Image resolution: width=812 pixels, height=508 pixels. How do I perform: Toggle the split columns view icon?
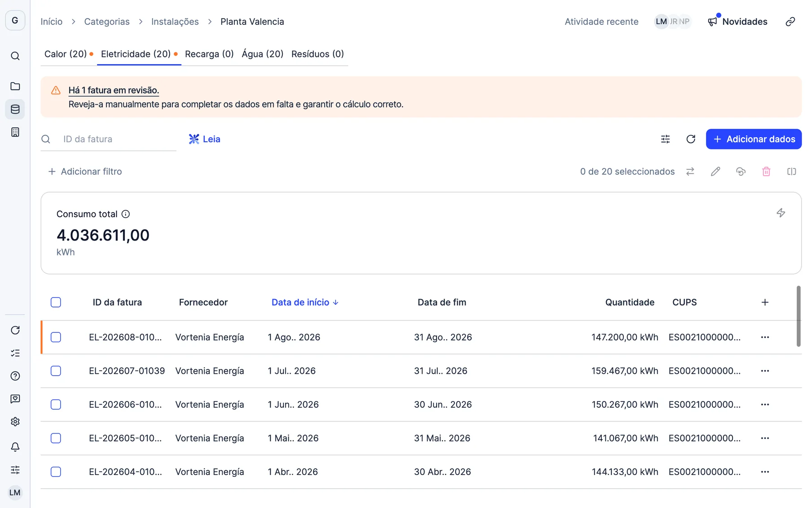791,172
